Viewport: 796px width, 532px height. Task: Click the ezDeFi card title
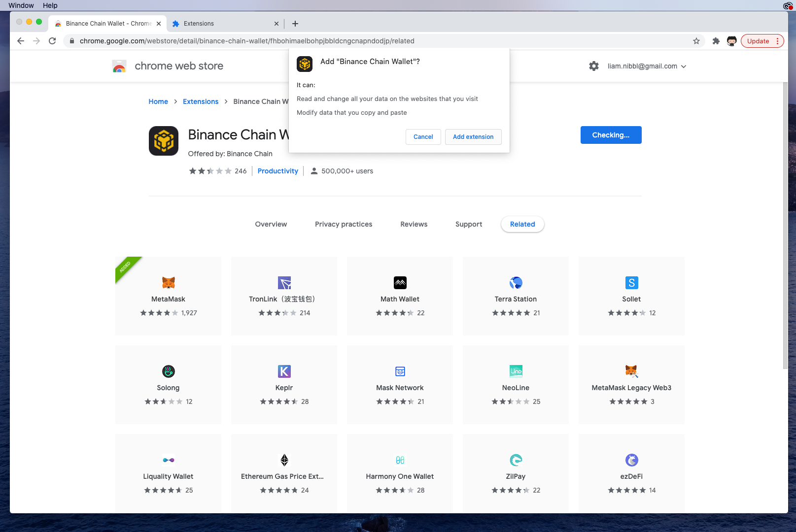[631, 476]
